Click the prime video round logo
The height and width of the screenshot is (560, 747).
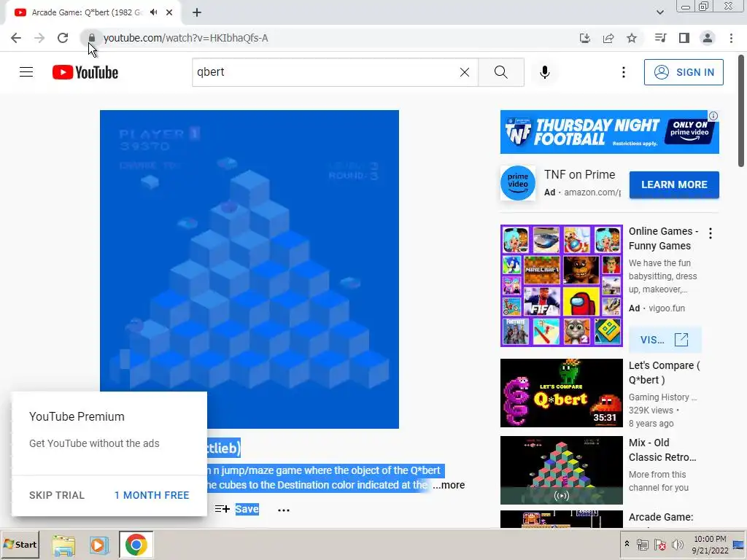[518, 183]
